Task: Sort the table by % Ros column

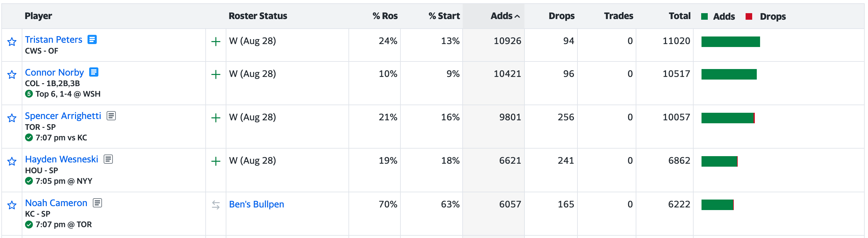Action: (385, 16)
